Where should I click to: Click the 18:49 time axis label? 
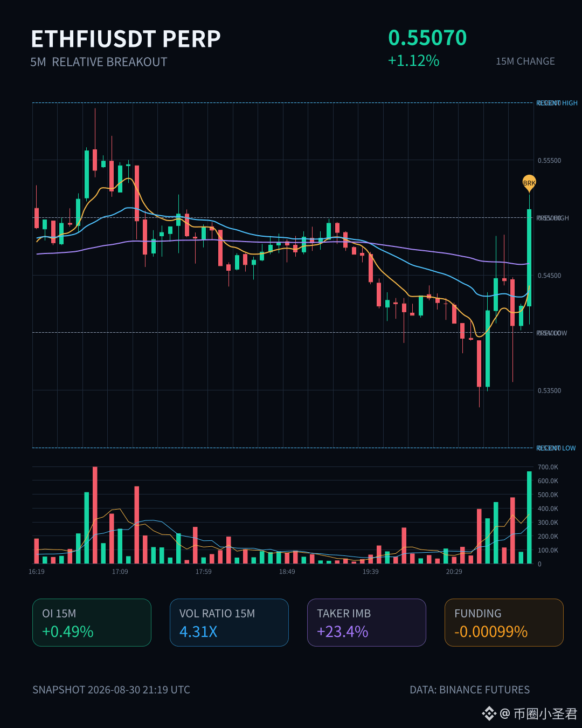[x=287, y=572]
